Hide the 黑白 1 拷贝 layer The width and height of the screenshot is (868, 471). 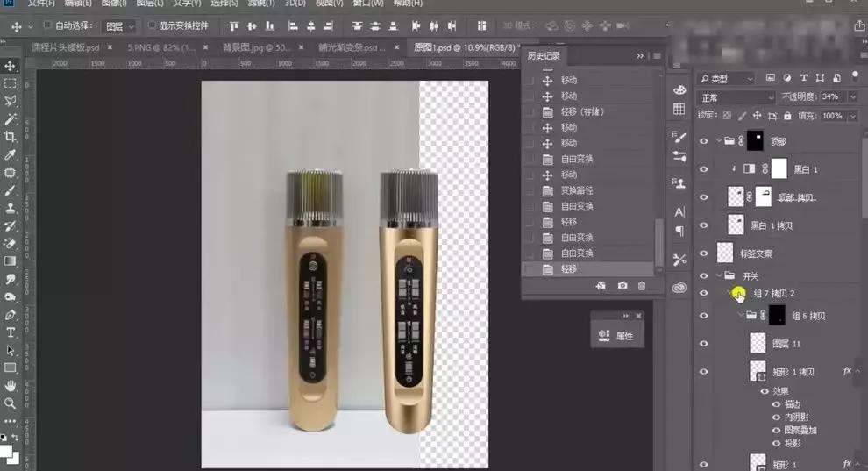point(703,225)
